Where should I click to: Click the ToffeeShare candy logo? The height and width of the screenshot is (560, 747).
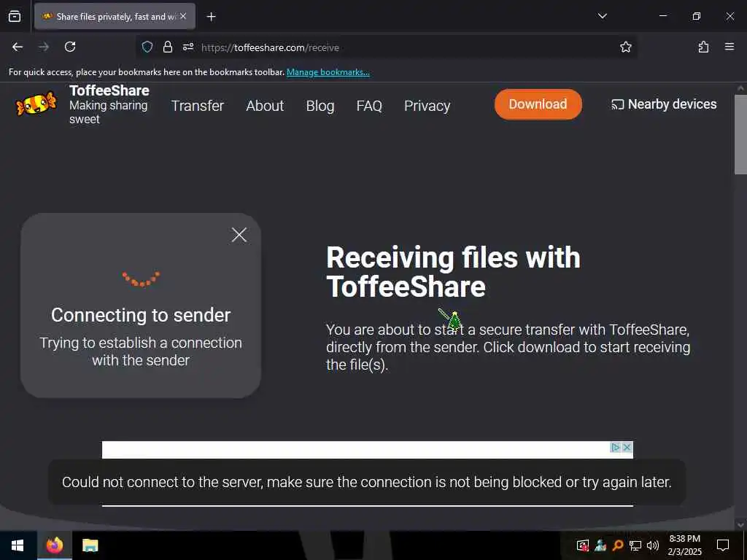36,104
